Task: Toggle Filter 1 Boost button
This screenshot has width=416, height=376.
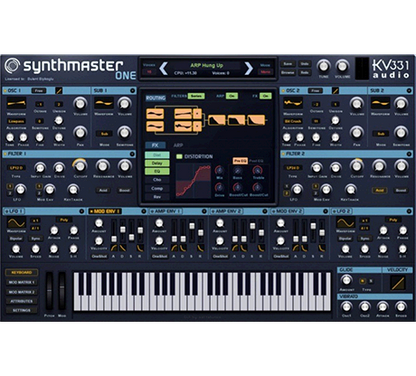Action: coord(124,190)
